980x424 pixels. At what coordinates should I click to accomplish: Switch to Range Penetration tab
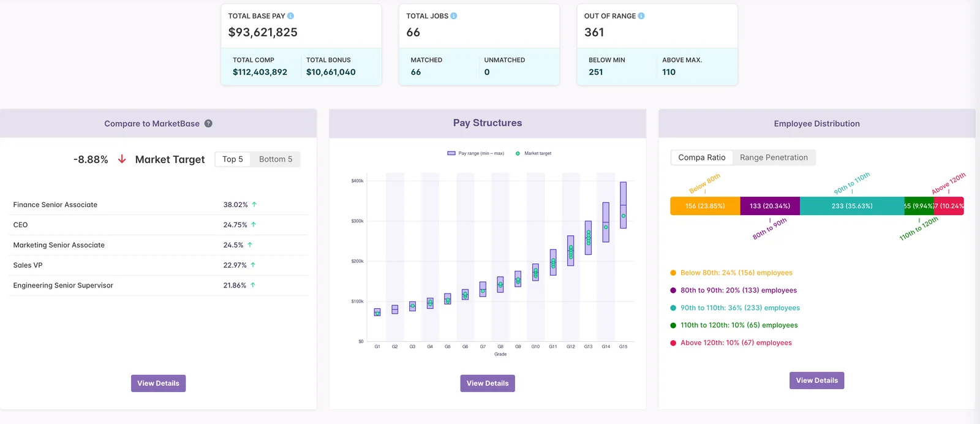tap(774, 157)
